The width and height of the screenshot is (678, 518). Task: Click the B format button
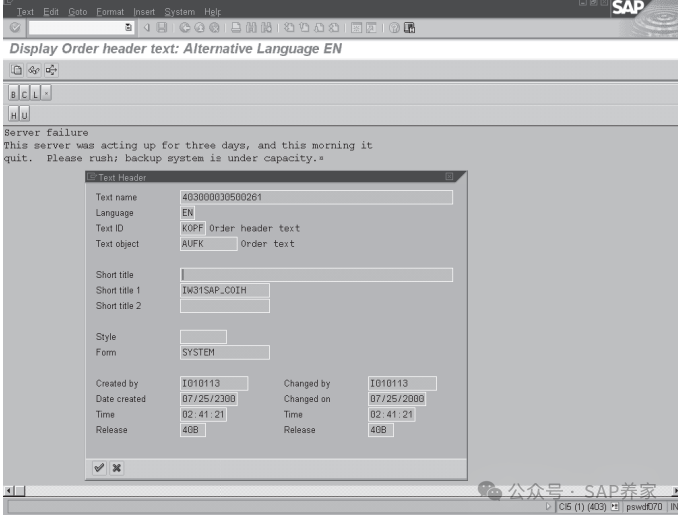tap(13, 93)
